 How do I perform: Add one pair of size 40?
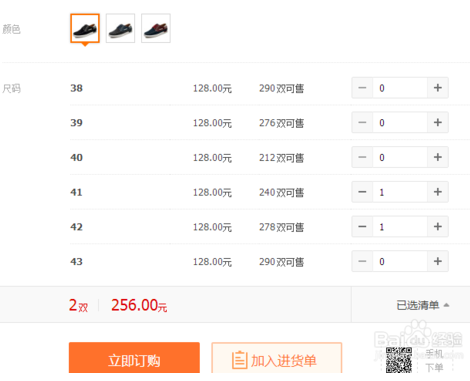point(438,157)
